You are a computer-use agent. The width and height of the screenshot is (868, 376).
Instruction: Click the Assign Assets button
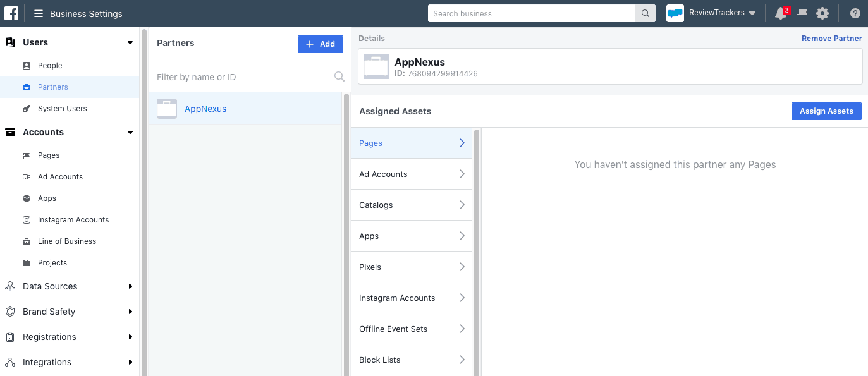point(826,111)
